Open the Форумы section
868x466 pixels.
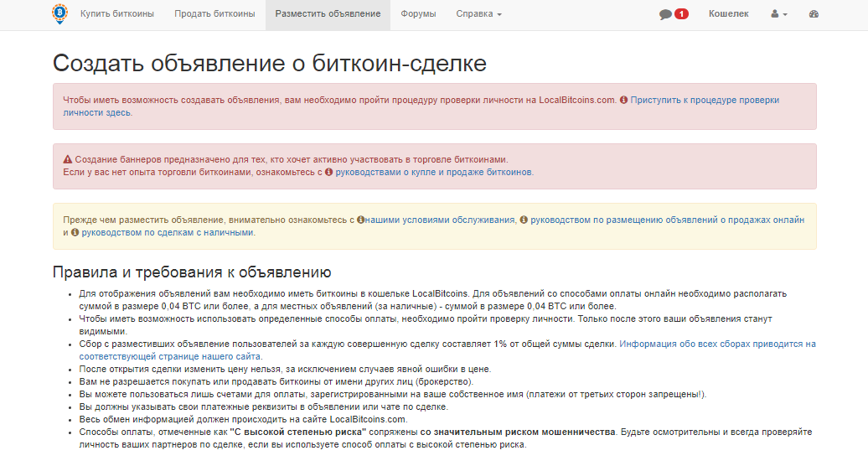click(x=417, y=14)
